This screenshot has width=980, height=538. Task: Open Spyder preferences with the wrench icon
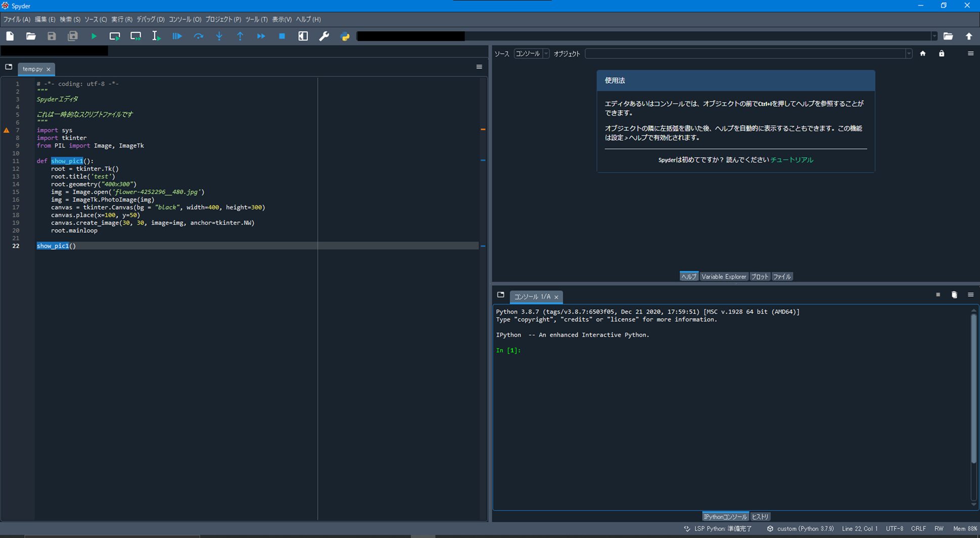pos(324,36)
